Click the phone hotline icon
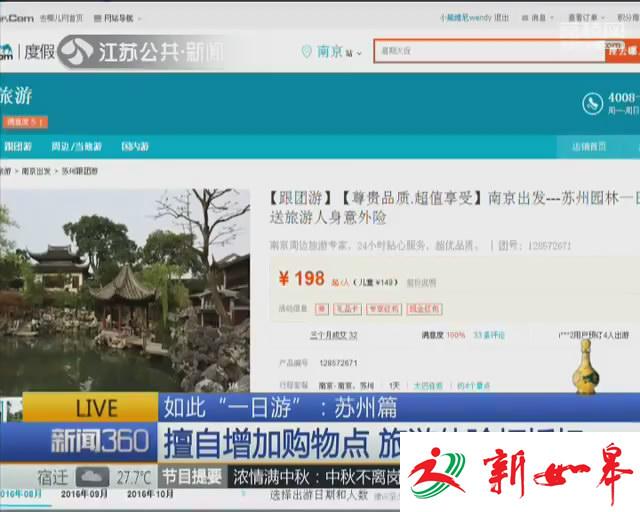This screenshot has height=512, width=640. [x=594, y=103]
